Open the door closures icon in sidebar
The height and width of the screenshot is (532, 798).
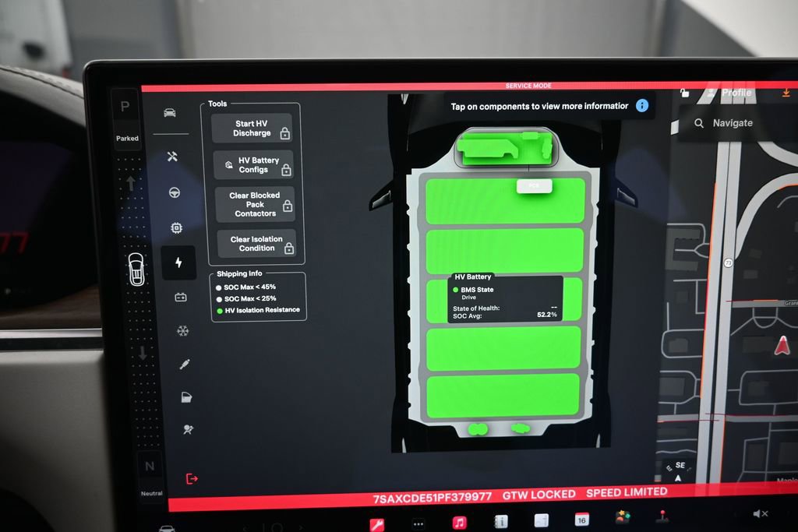186,397
